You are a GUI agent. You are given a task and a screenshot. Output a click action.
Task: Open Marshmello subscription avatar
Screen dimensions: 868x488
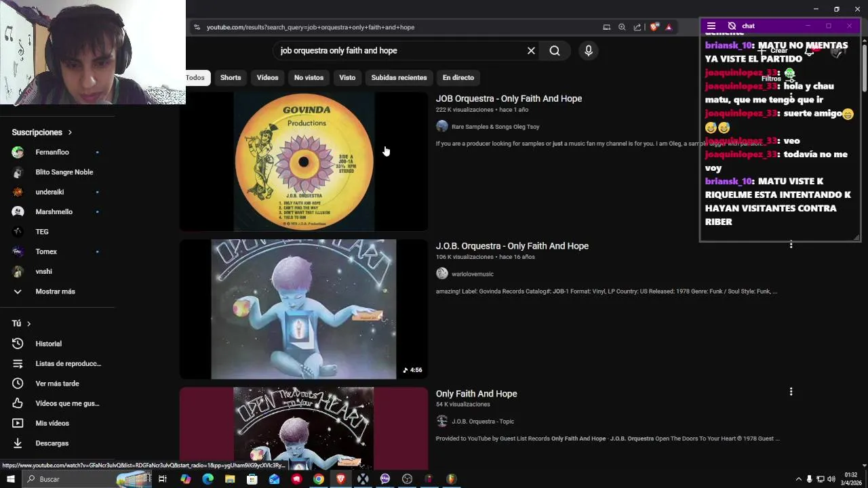pyautogui.click(x=18, y=211)
